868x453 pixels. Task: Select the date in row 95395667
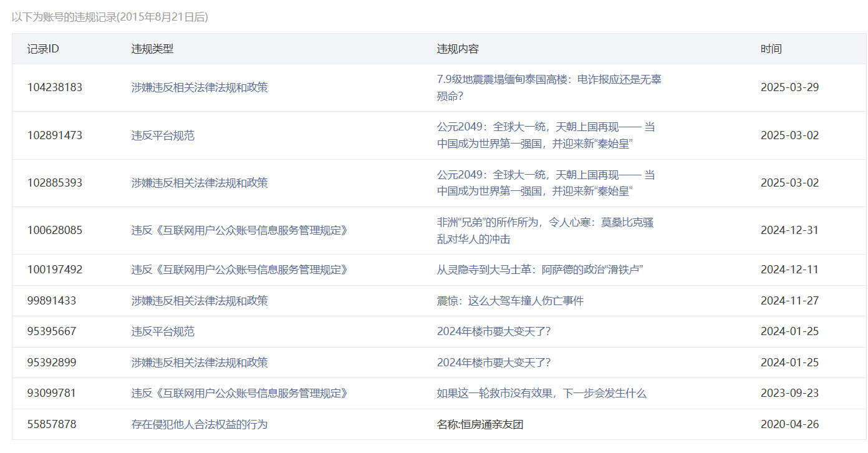(790, 331)
